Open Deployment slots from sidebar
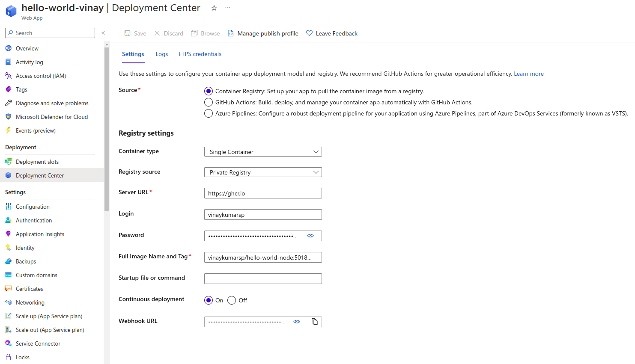Viewport: 635px width, 364px height. tap(37, 162)
